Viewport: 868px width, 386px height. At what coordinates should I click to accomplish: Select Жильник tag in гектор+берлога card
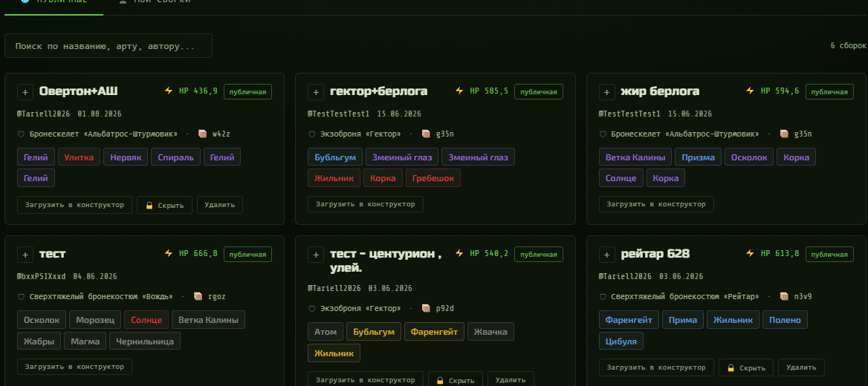click(x=334, y=178)
